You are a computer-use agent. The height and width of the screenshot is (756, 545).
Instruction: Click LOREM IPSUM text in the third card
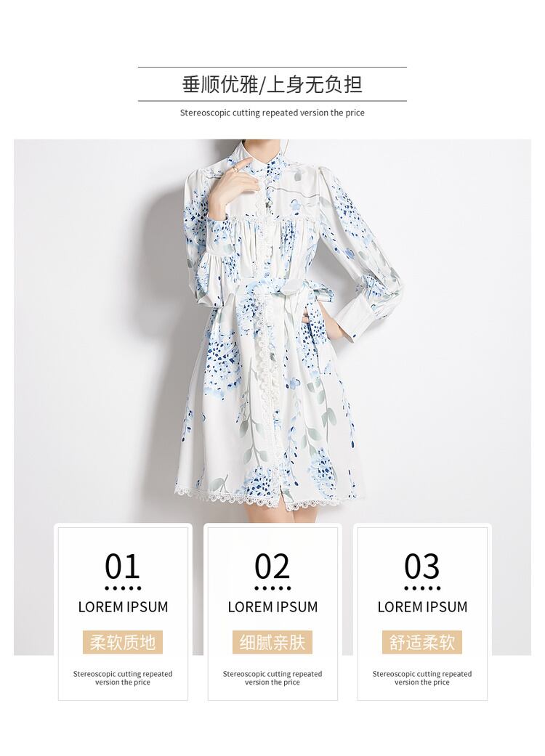422,607
